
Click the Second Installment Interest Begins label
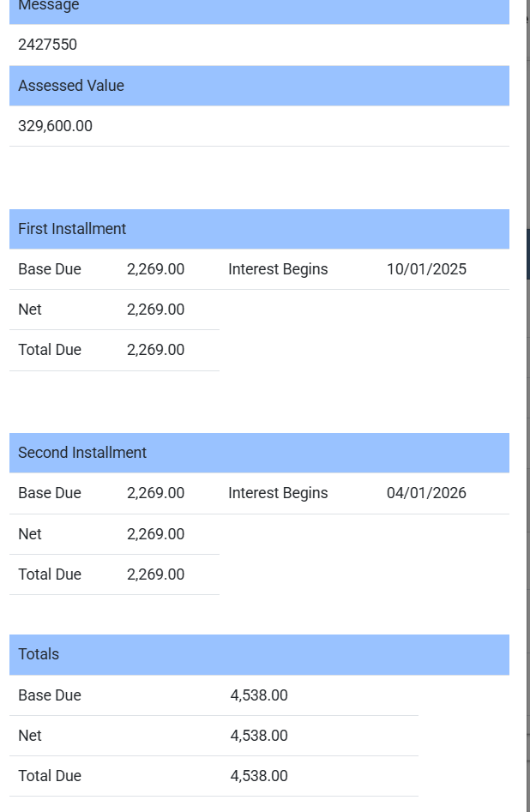click(x=278, y=493)
